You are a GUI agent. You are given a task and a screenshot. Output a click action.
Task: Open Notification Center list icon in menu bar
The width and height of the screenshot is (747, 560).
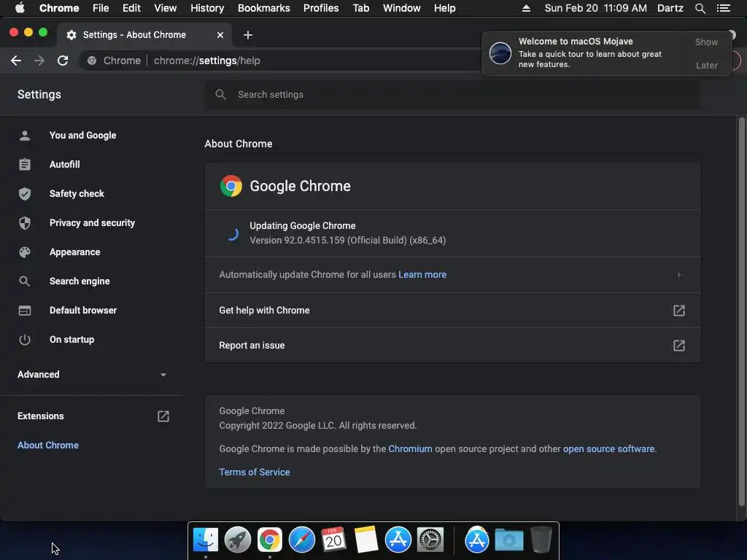723,8
